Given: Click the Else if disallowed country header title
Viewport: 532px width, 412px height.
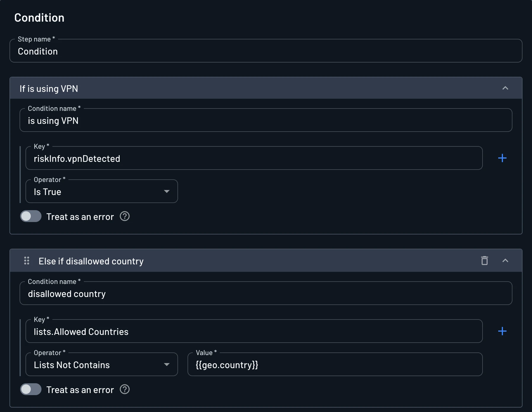Looking at the screenshot, I should coord(91,261).
